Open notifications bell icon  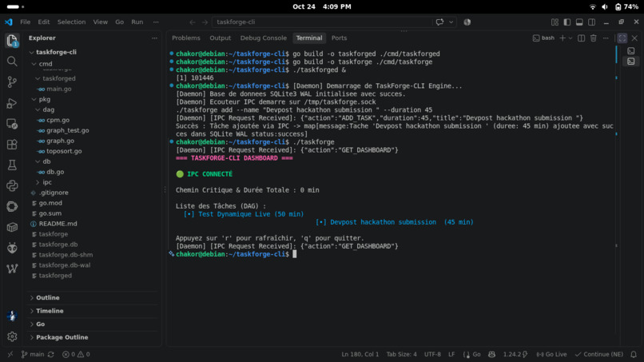point(634,354)
